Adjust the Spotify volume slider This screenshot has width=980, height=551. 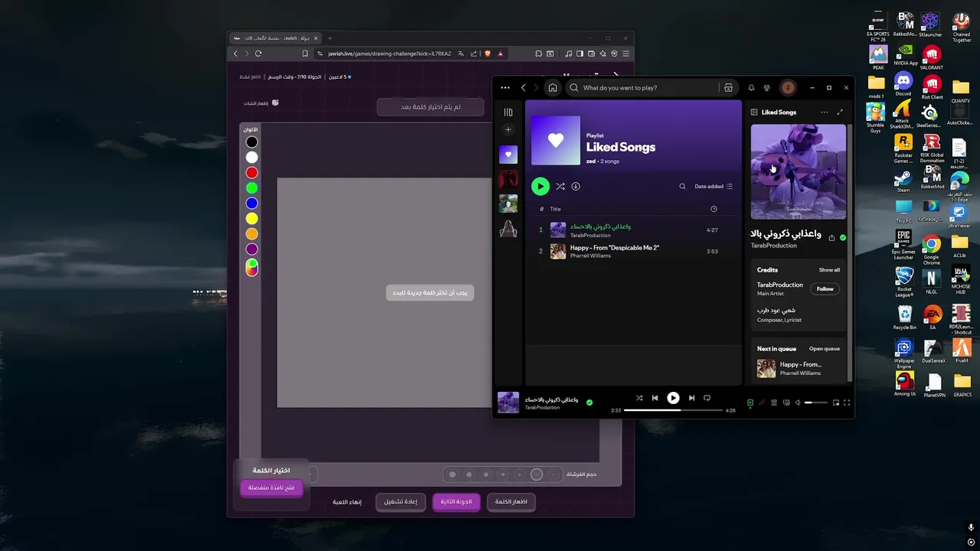tap(816, 403)
